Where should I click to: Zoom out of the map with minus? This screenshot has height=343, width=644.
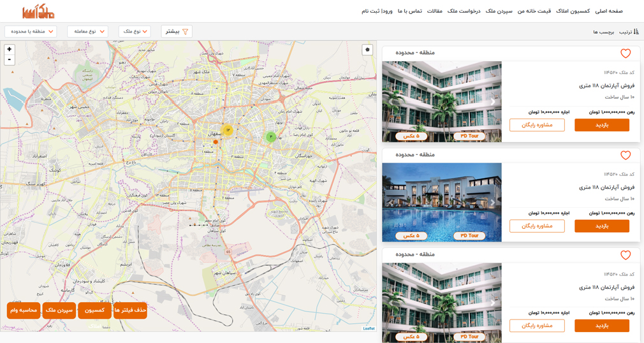[x=9, y=60]
